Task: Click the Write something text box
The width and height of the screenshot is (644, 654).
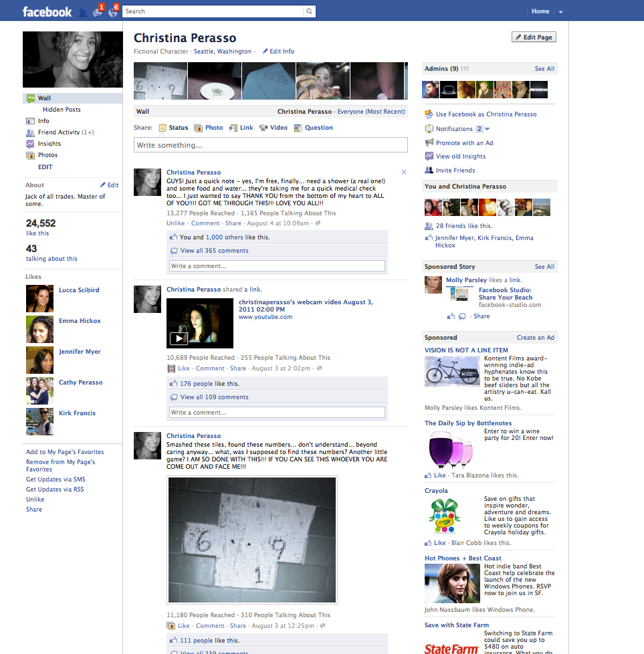Action: pos(271,145)
